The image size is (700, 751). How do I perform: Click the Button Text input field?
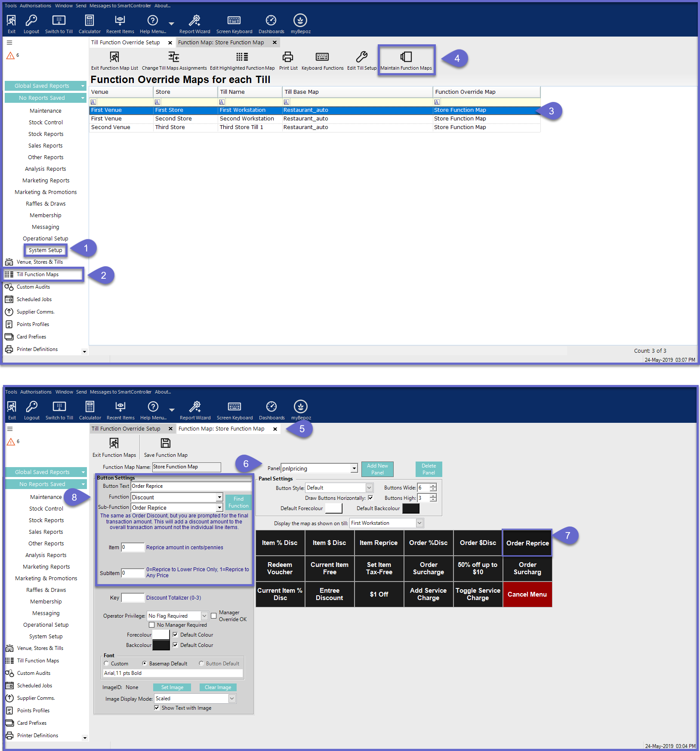(191, 486)
